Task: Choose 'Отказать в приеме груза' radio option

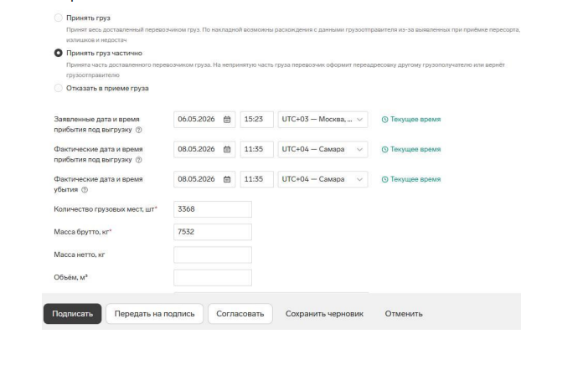Action: point(58,88)
